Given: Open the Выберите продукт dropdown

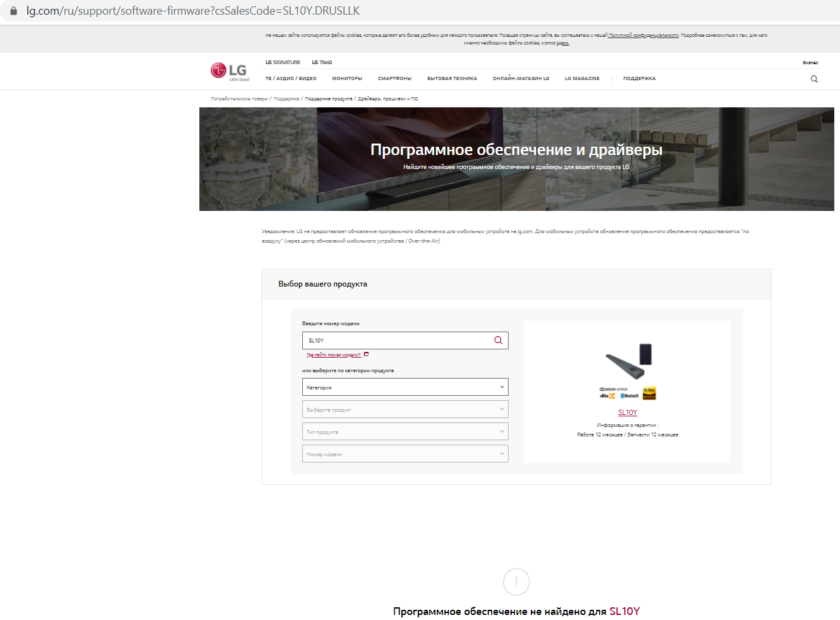Looking at the screenshot, I should 405,409.
